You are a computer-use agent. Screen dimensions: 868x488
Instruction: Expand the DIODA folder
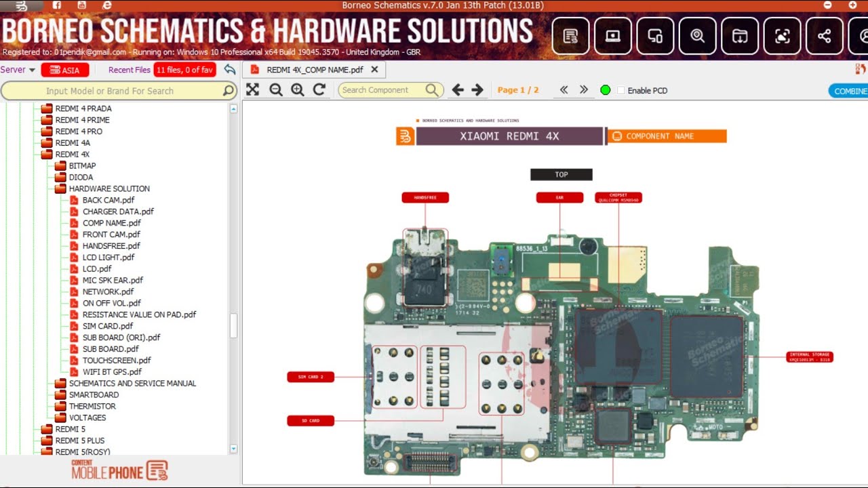(x=60, y=178)
